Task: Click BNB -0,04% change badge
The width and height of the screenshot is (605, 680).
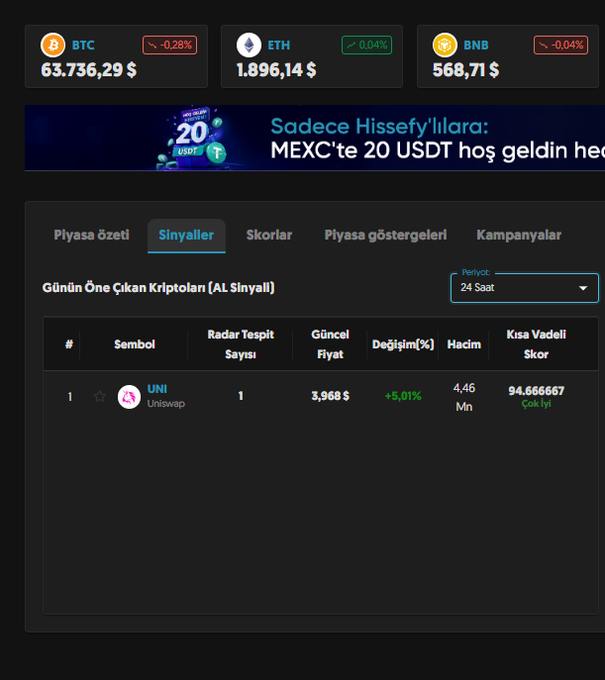Action: point(561,45)
